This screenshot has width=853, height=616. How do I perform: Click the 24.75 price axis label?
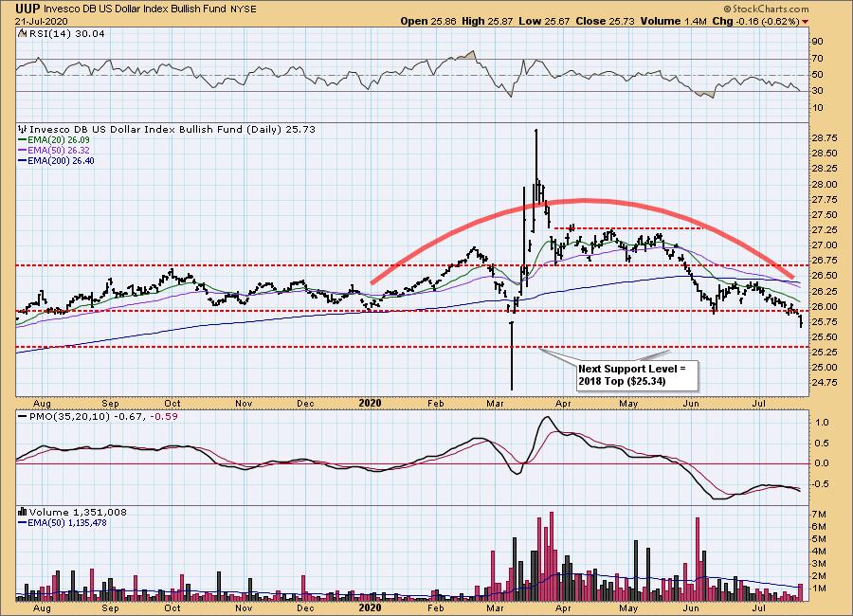pos(825,383)
